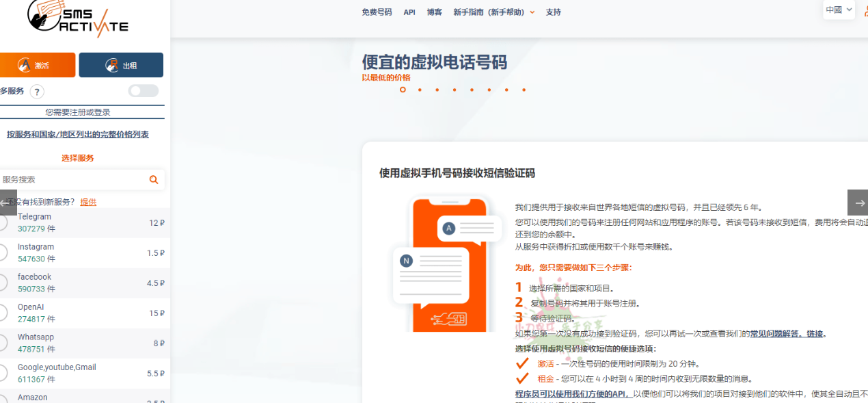Open the 免费号码 menu item

click(x=377, y=12)
